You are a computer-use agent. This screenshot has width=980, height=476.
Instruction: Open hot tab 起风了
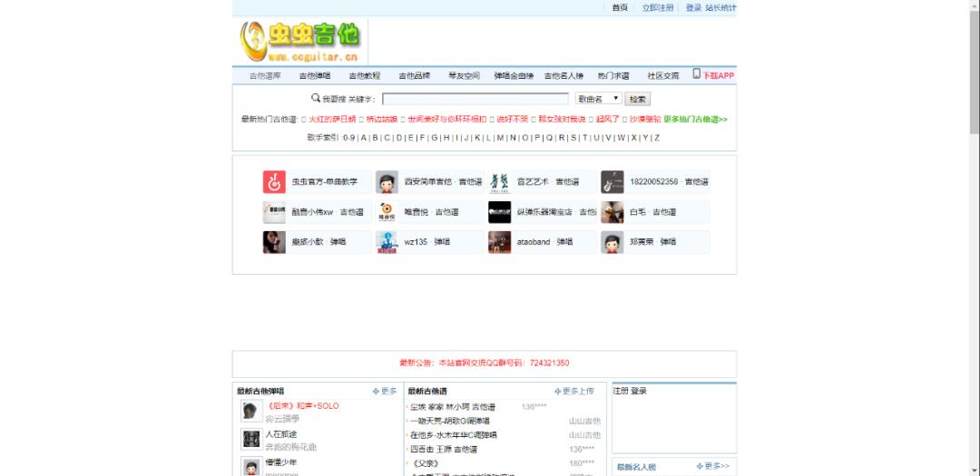click(607, 119)
